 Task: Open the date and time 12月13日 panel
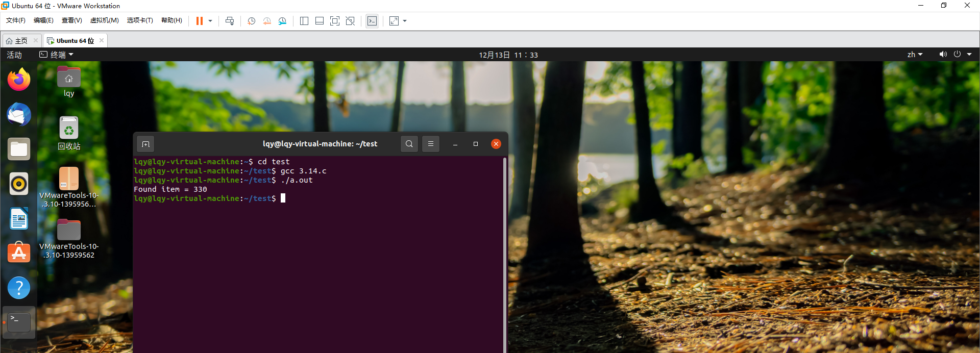pos(508,55)
